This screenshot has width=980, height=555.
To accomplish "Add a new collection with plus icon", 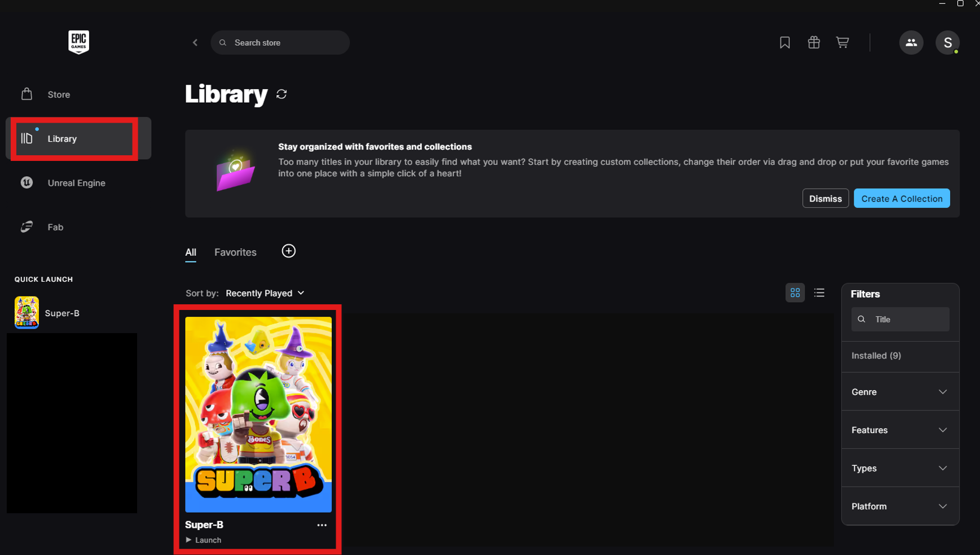I will (288, 251).
